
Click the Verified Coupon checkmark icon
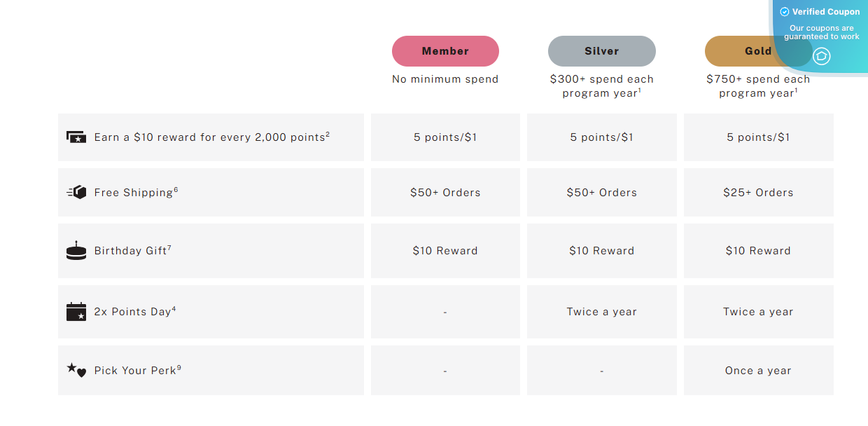pos(784,12)
